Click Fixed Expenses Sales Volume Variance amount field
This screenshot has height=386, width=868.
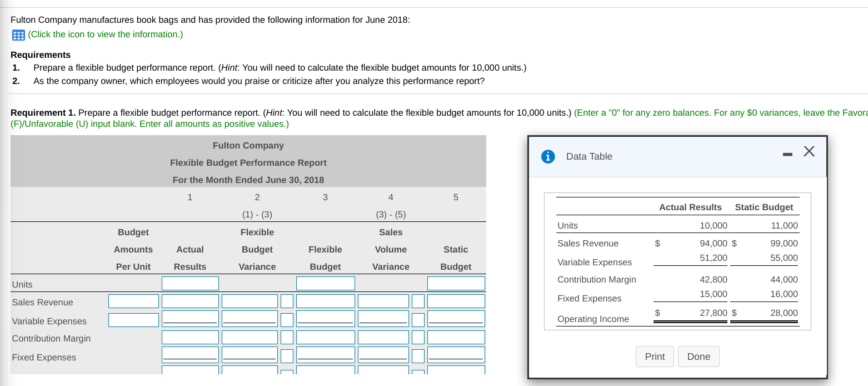pos(383,354)
